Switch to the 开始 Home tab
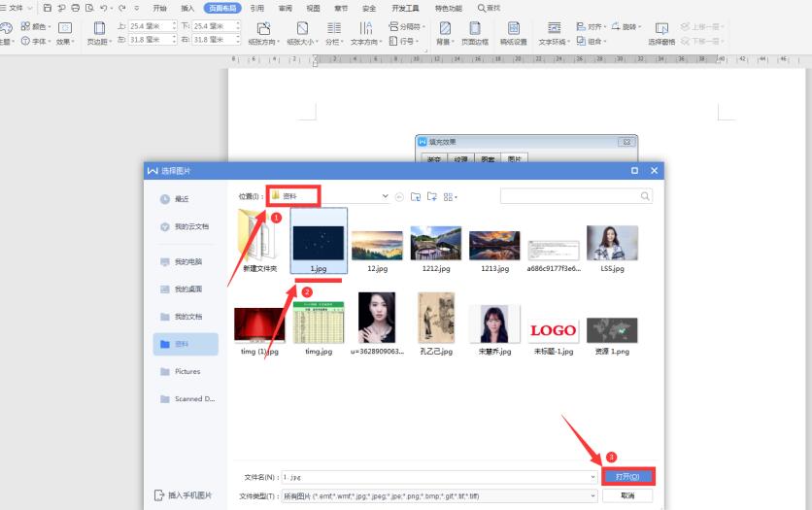The image size is (812, 510). tap(160, 9)
